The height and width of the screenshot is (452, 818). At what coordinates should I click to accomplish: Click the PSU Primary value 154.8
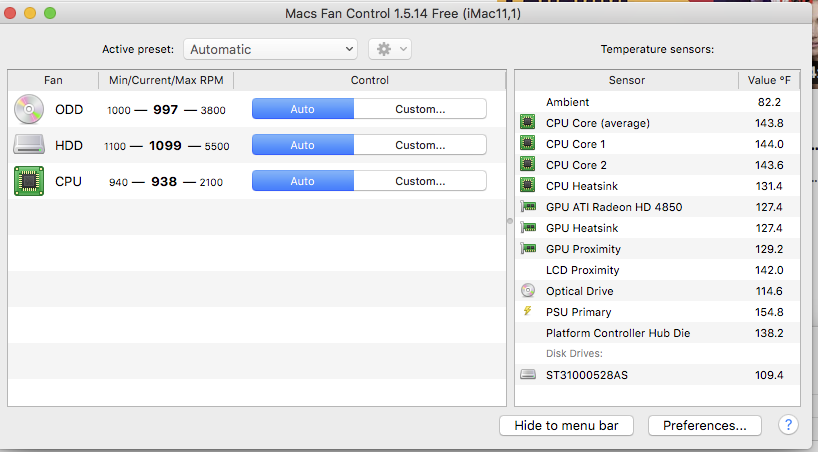pyautogui.click(x=769, y=312)
